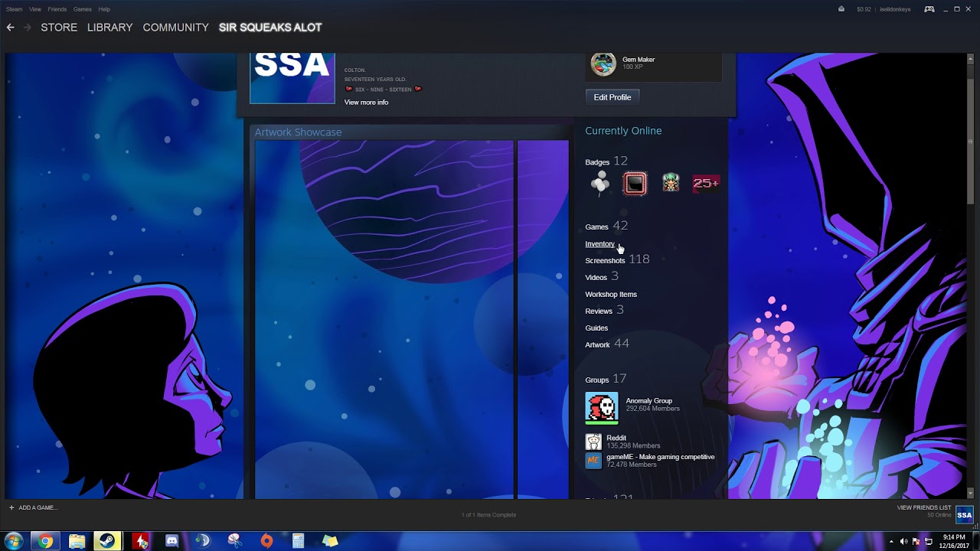Open the Videos 3 link
Viewport: 980px width, 551px height.
[x=602, y=277]
